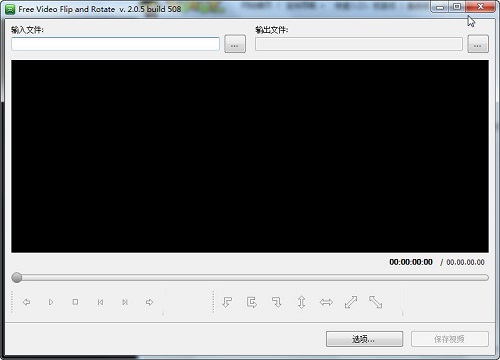The height and width of the screenshot is (360, 500).
Task: Flip video horizontally with left-right arrow
Action: coord(326,302)
